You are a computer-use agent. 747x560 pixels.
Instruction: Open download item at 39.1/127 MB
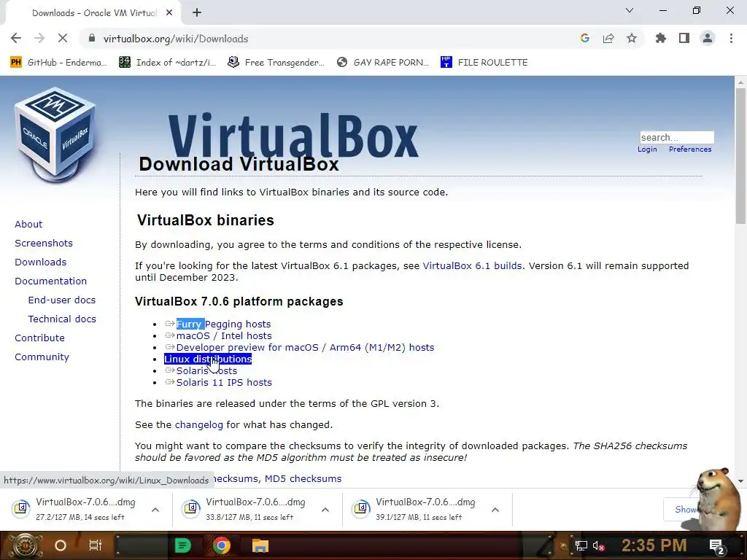[417, 509]
